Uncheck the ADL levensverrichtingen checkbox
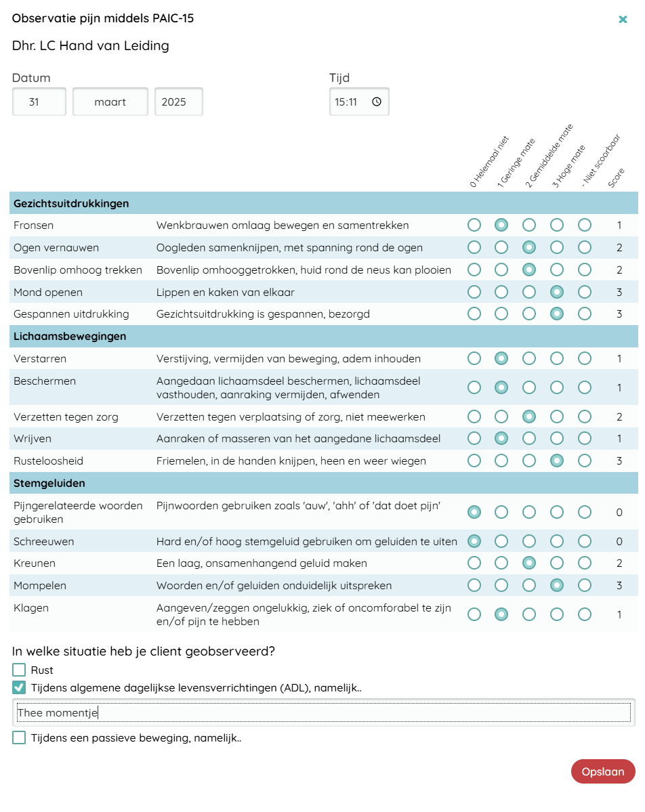The width and height of the screenshot is (645, 812). 19,688
